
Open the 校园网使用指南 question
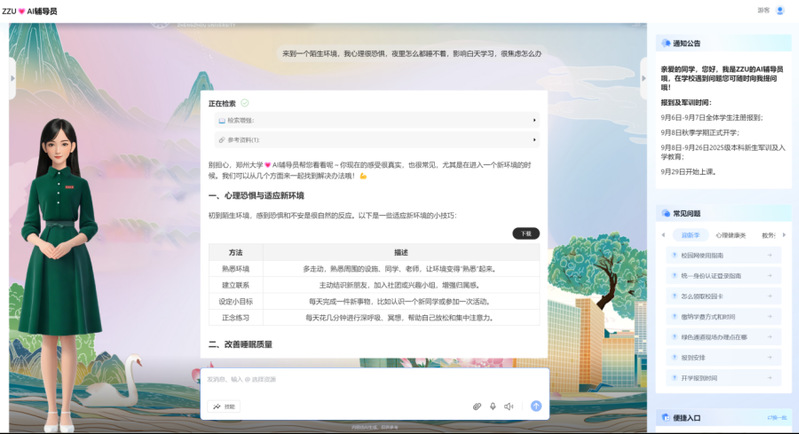pos(722,255)
